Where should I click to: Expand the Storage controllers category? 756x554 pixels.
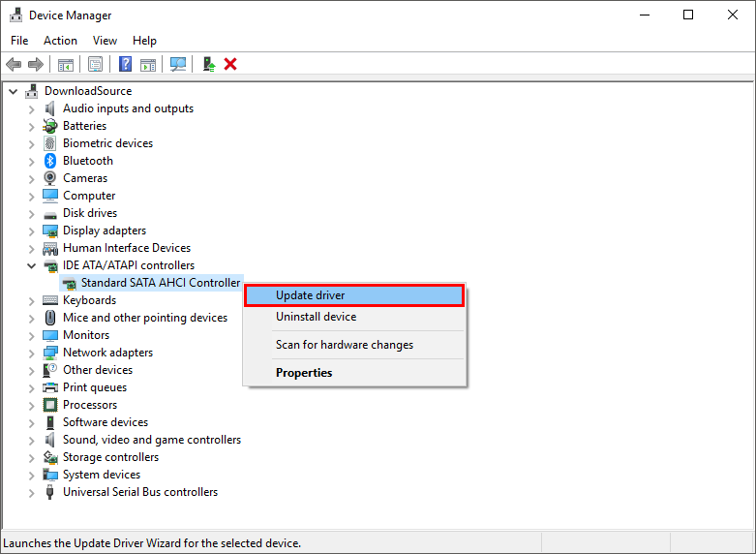[x=31, y=457]
